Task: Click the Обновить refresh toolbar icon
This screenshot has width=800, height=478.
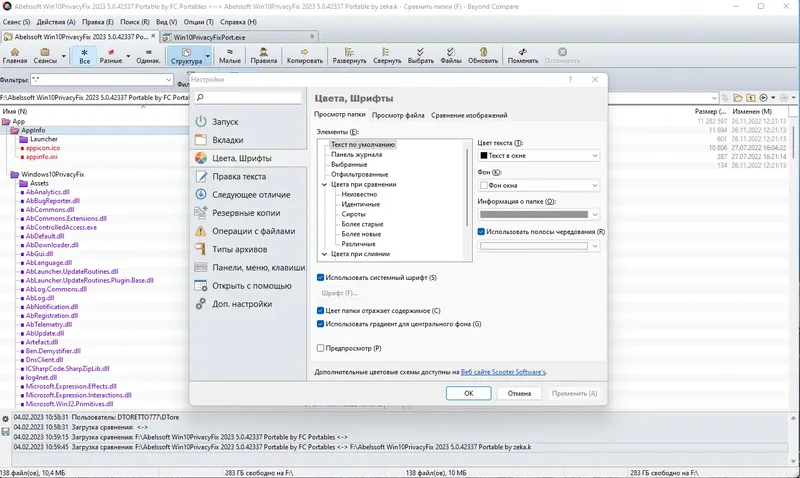Action: (x=483, y=56)
